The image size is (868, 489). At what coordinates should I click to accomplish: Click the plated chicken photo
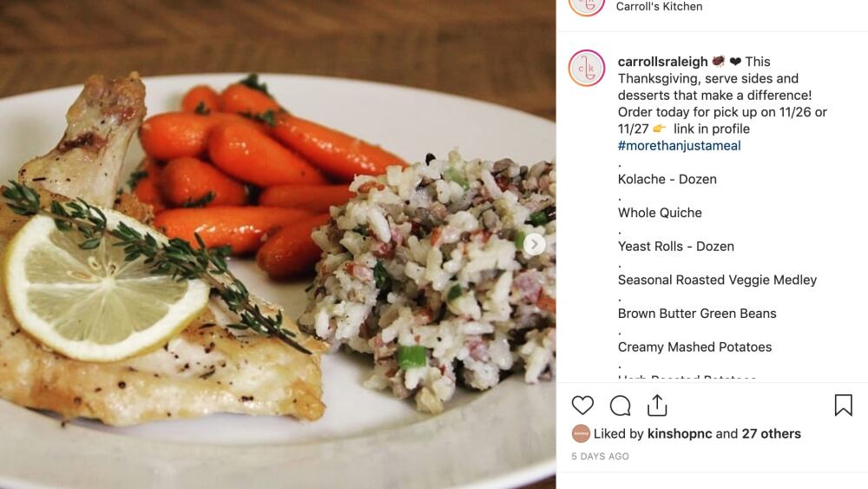(x=278, y=244)
